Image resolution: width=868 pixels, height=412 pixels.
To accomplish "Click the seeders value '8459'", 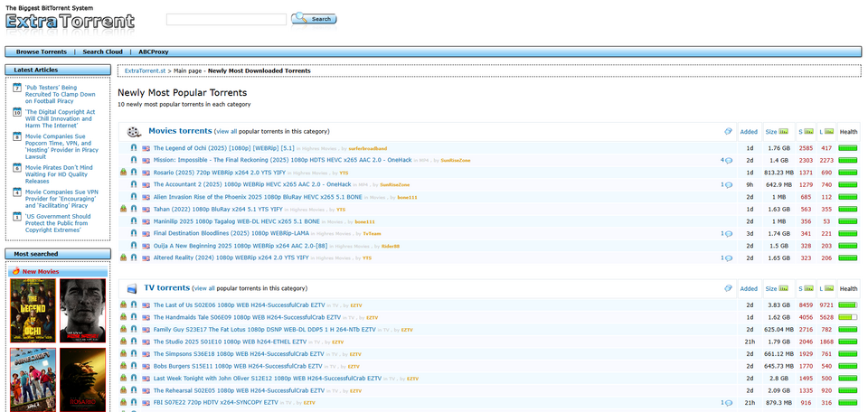I will [x=806, y=305].
